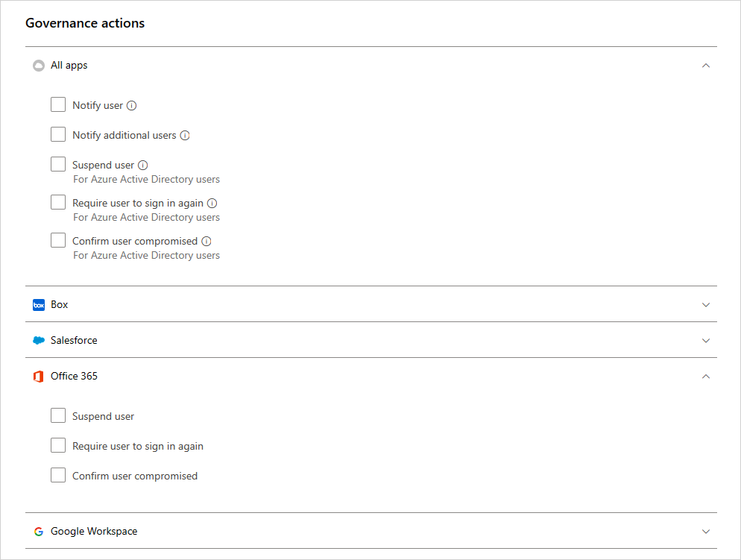Check Notify additional users
Image resolution: width=741 pixels, height=560 pixels.
tap(58, 134)
